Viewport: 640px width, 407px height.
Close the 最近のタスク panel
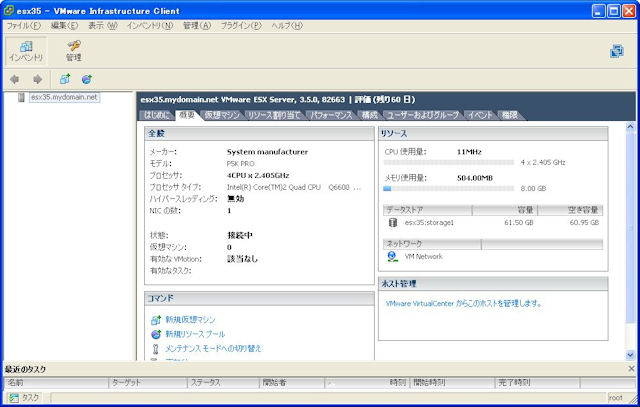click(631, 369)
